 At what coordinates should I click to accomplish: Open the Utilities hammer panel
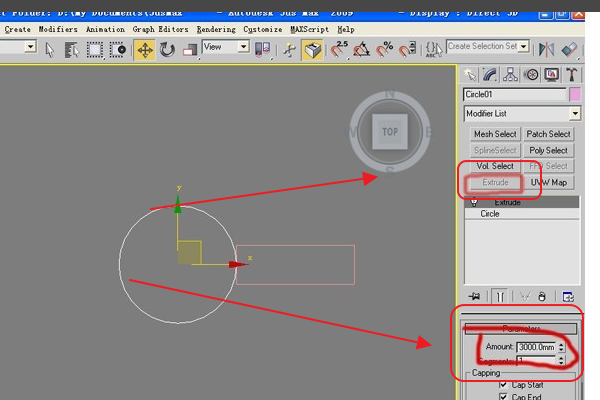coord(572,75)
